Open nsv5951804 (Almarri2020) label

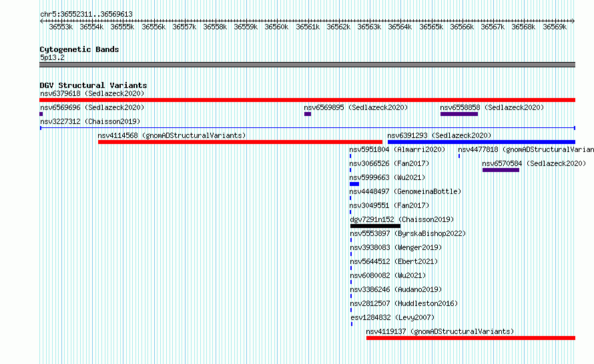point(397,149)
